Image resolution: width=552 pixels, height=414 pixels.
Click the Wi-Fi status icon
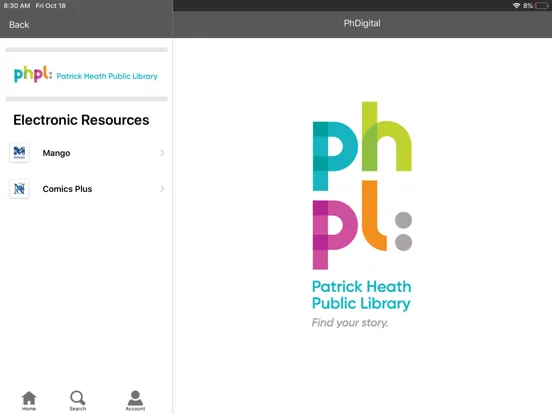click(516, 6)
